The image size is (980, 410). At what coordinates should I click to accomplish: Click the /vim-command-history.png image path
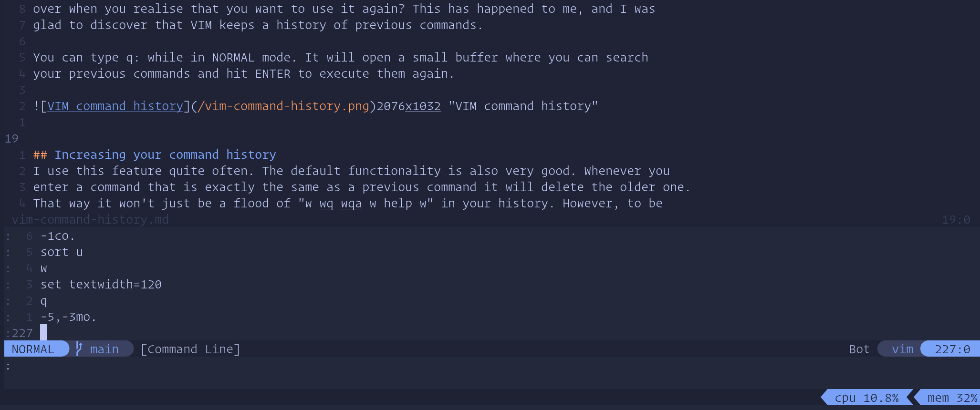click(x=283, y=106)
